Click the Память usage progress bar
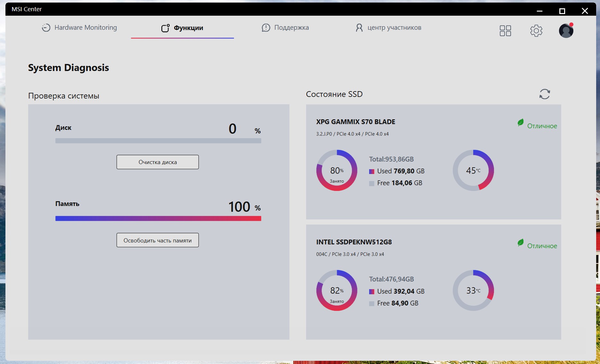Image resolution: width=600 pixels, height=364 pixels. 158,218
